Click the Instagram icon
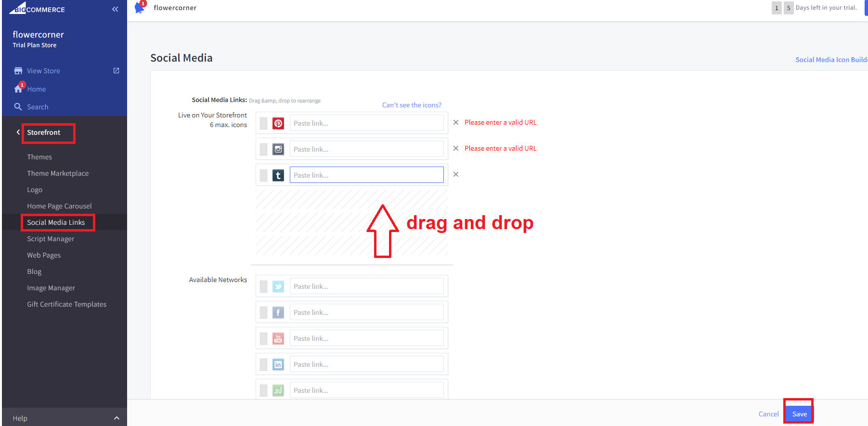This screenshot has width=868, height=426. tap(278, 149)
